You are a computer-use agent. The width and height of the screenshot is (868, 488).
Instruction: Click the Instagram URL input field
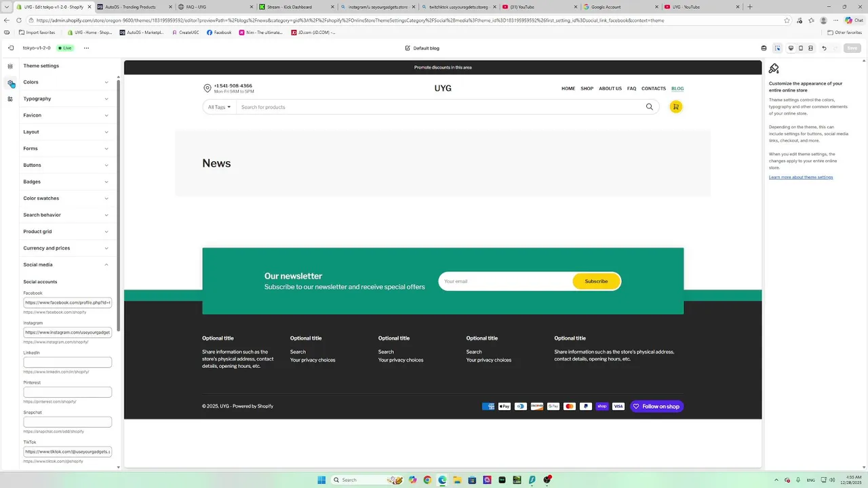coord(67,332)
